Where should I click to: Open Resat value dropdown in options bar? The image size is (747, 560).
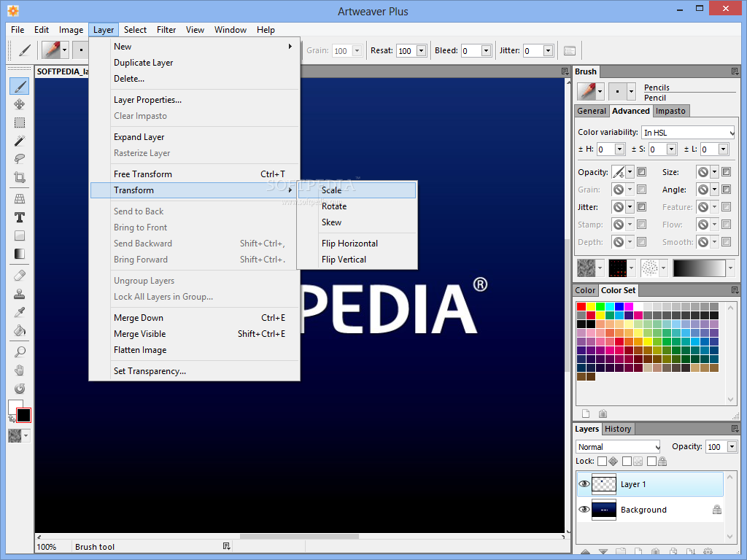421,50
